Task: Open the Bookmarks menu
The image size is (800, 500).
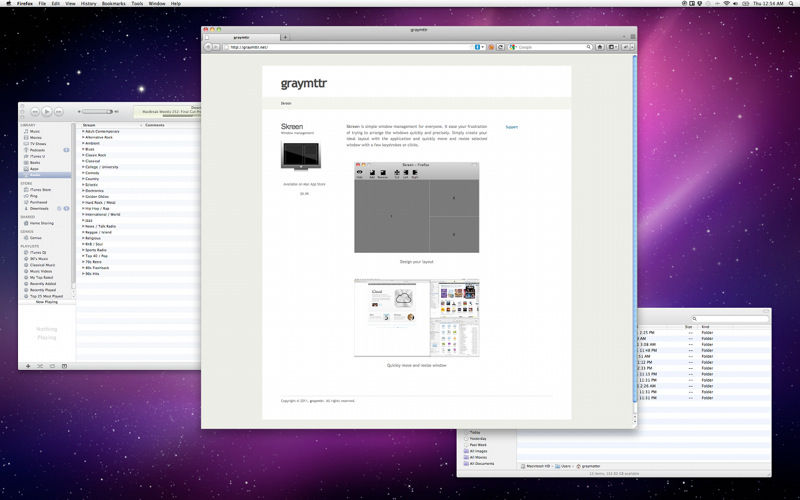Action: pyautogui.click(x=113, y=4)
